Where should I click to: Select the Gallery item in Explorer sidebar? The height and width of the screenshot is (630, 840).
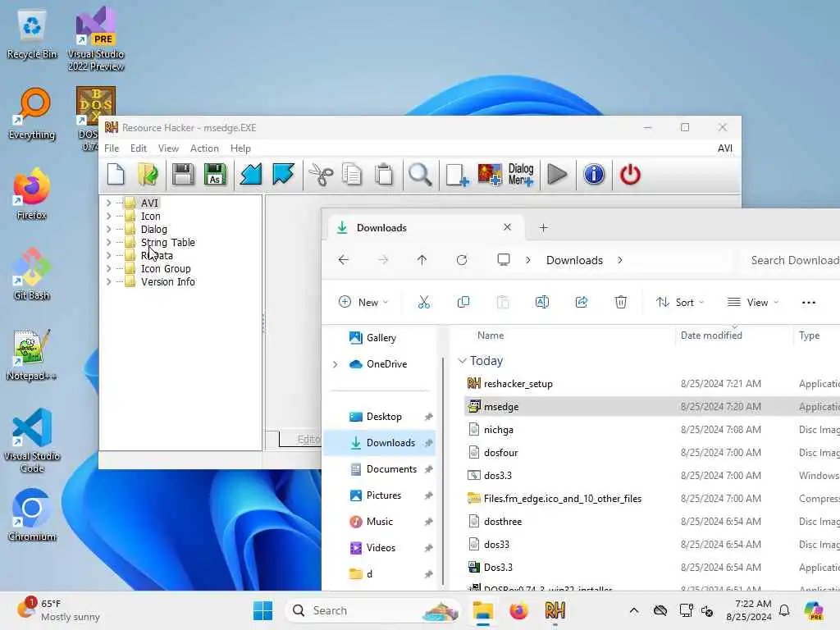click(x=380, y=338)
